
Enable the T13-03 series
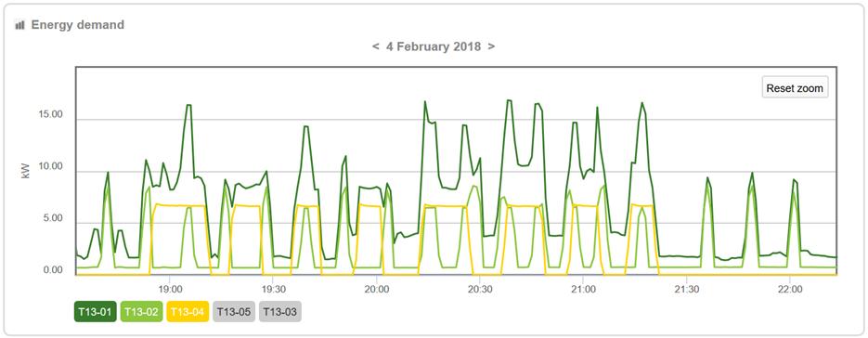[x=279, y=312]
